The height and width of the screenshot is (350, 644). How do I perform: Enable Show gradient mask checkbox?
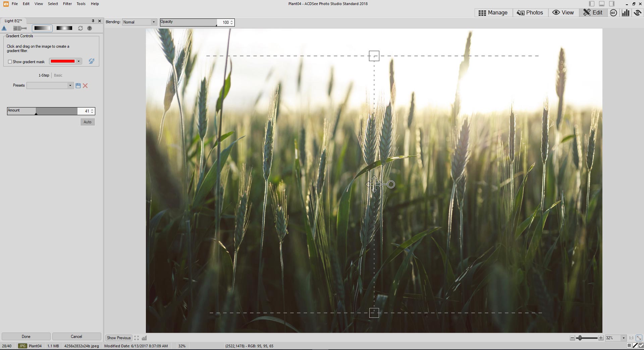(x=10, y=62)
